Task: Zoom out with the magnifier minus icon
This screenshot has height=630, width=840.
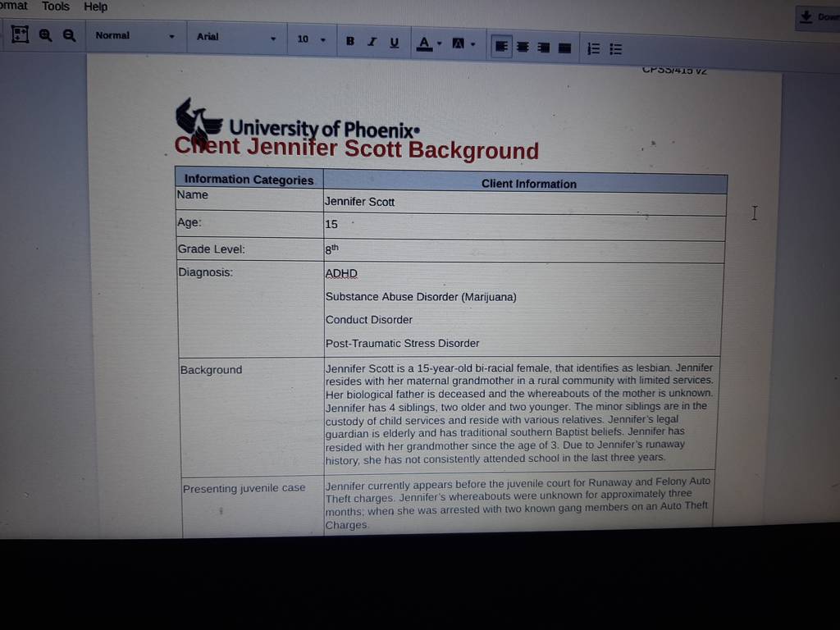Action: [69, 36]
